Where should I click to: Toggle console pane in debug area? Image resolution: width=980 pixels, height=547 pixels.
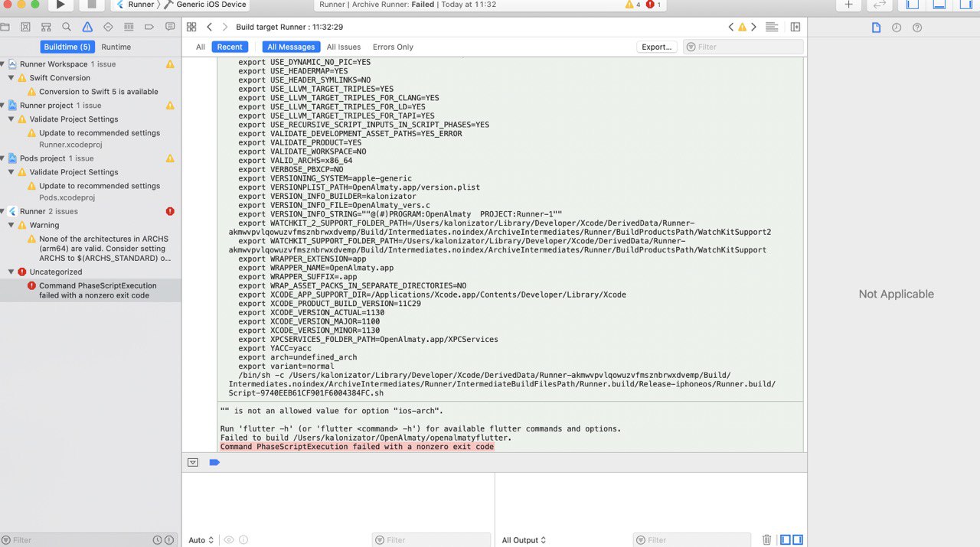point(798,540)
